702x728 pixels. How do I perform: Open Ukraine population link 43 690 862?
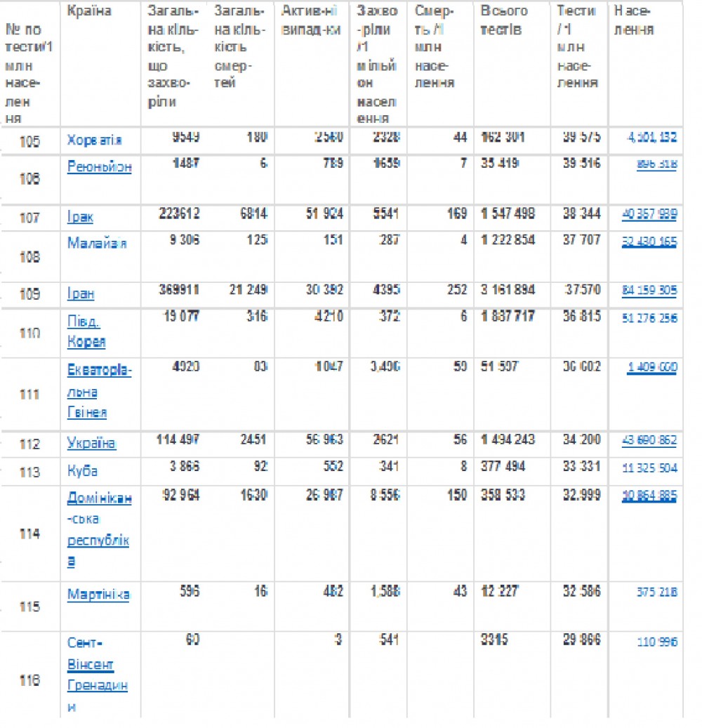tap(649, 439)
